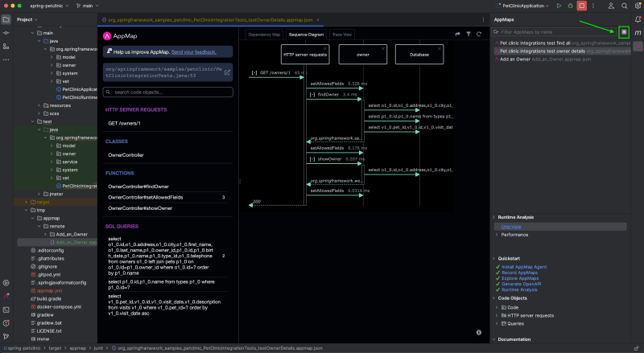Open Search Everywhere magnifier icon
Screen dimensions: 644x353
click(x=625, y=6)
